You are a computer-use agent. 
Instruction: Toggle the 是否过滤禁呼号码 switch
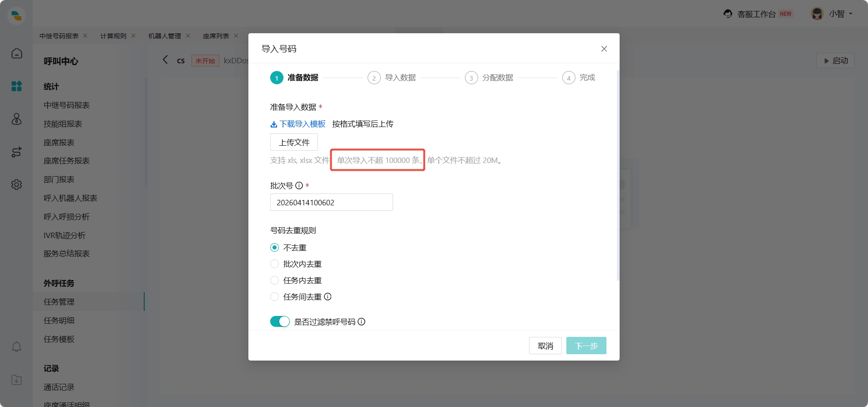(x=280, y=321)
